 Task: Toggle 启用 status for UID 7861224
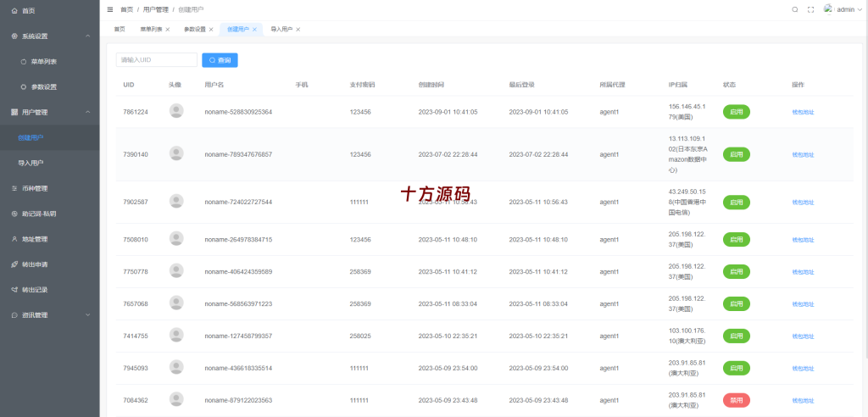pyautogui.click(x=737, y=112)
